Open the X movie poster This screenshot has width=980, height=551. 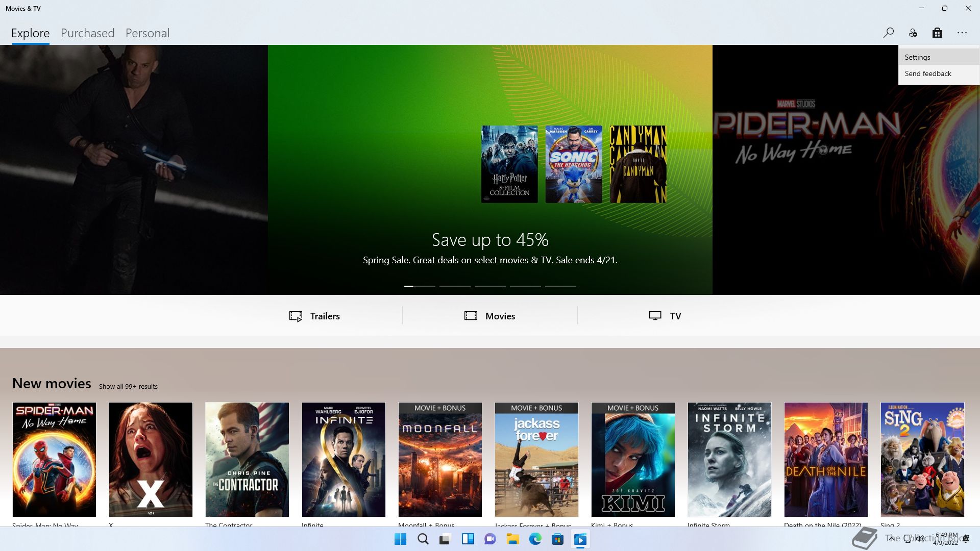point(151,460)
